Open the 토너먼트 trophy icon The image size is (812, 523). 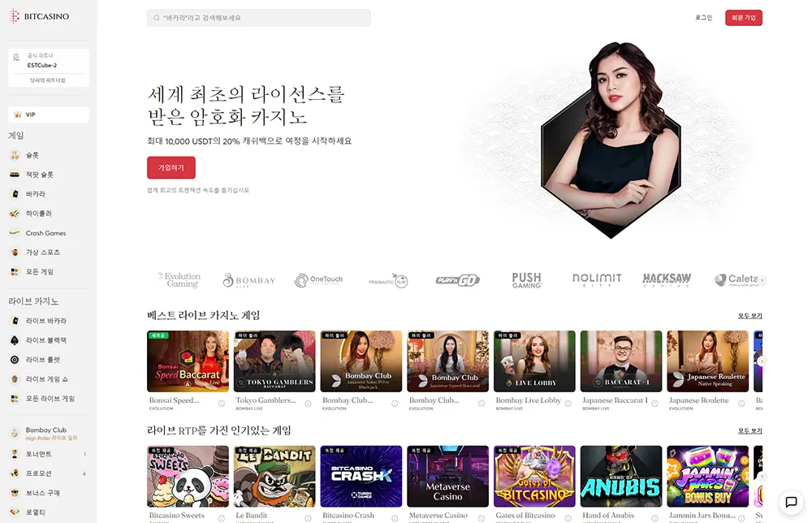(x=15, y=454)
